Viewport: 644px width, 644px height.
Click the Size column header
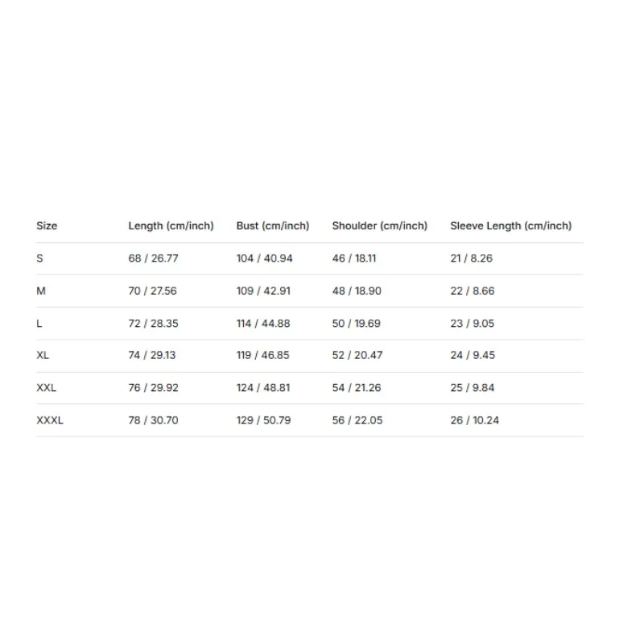47,226
